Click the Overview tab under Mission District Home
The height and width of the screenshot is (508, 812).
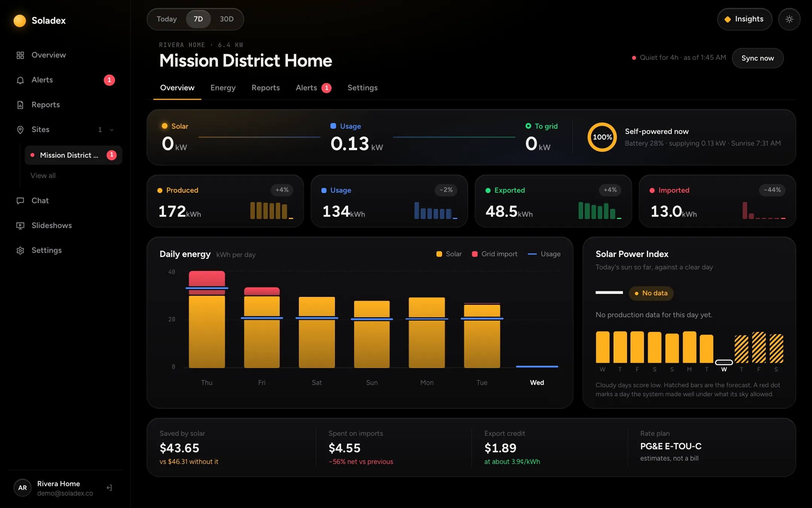tap(177, 88)
